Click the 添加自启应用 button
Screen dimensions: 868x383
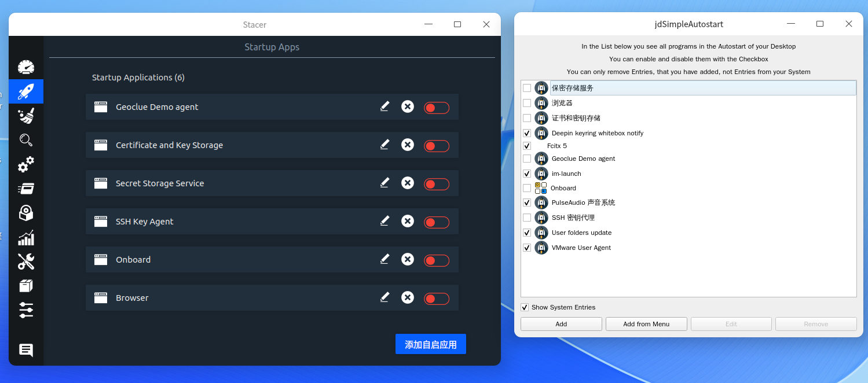coord(431,344)
